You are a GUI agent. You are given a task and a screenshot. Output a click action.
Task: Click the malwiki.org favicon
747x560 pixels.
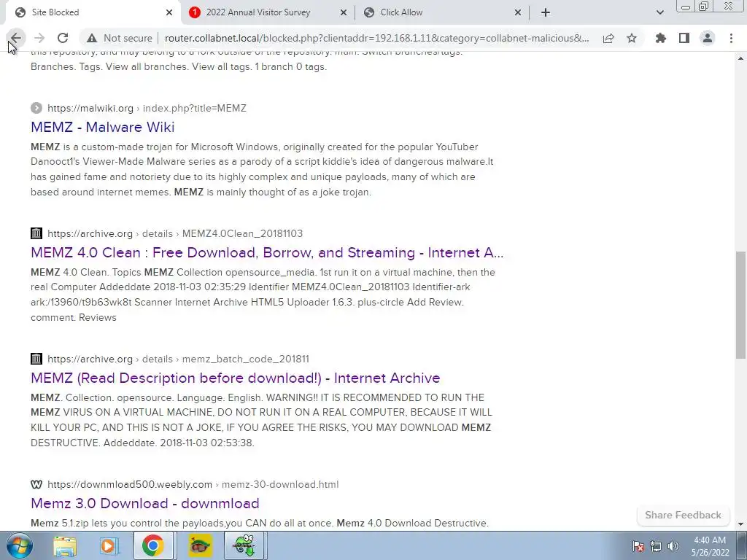pos(36,108)
